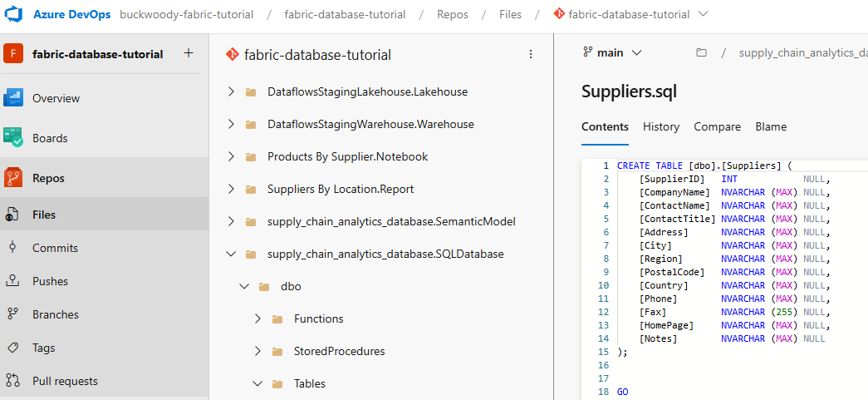Open Branches in the sidebar
868x400 pixels.
coord(55,314)
